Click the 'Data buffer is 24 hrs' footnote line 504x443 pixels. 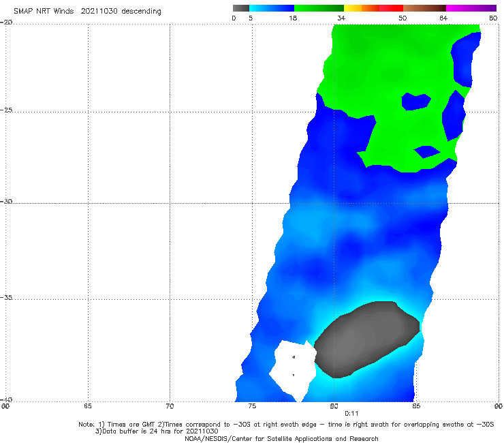pos(157,431)
